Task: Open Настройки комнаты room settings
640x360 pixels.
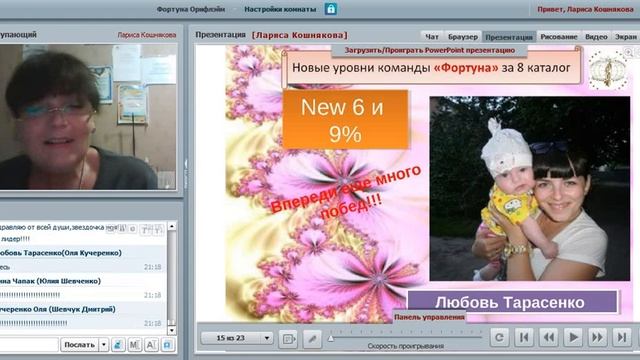Action: [280, 9]
